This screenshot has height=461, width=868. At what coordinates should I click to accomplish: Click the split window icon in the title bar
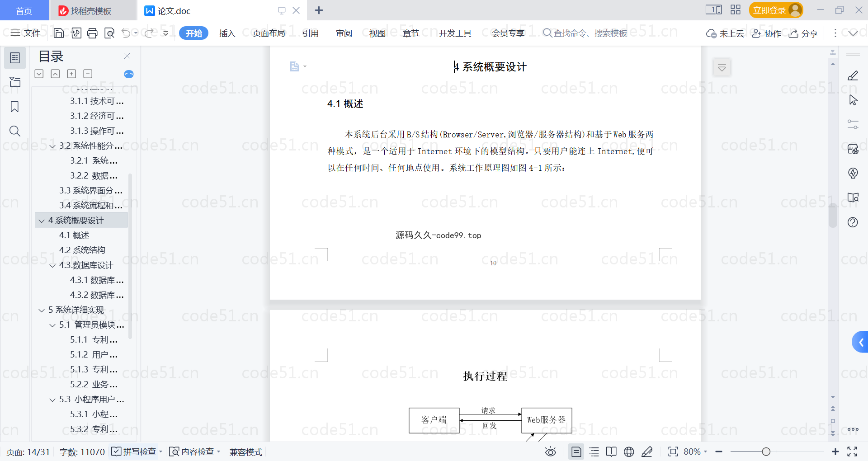714,10
